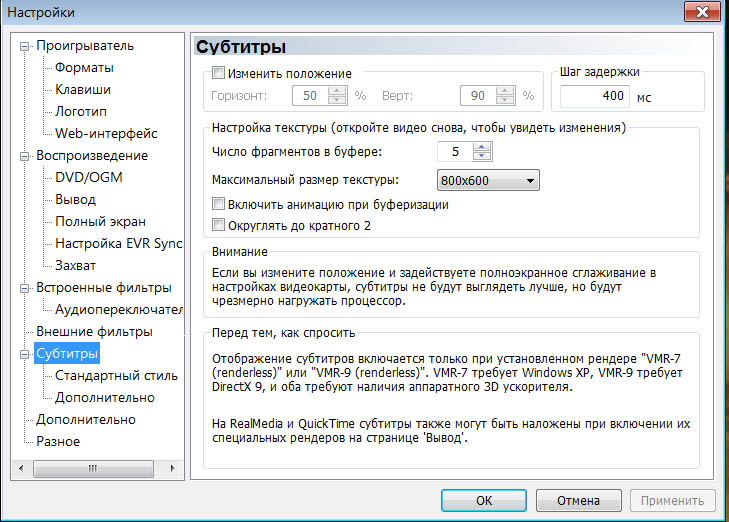Select Внешние фильтры in the tree

[x=94, y=331]
